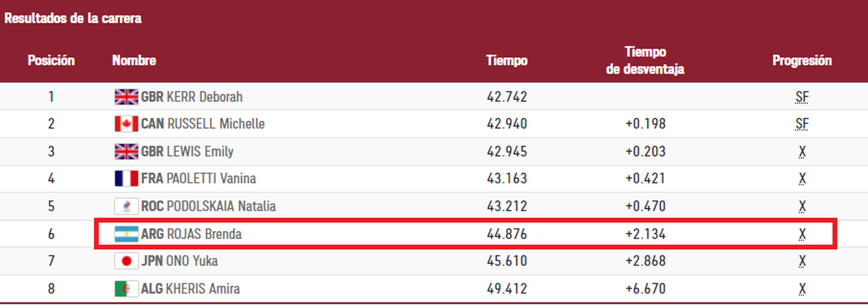Select the SF progression mark for RUSSELL

point(801,124)
